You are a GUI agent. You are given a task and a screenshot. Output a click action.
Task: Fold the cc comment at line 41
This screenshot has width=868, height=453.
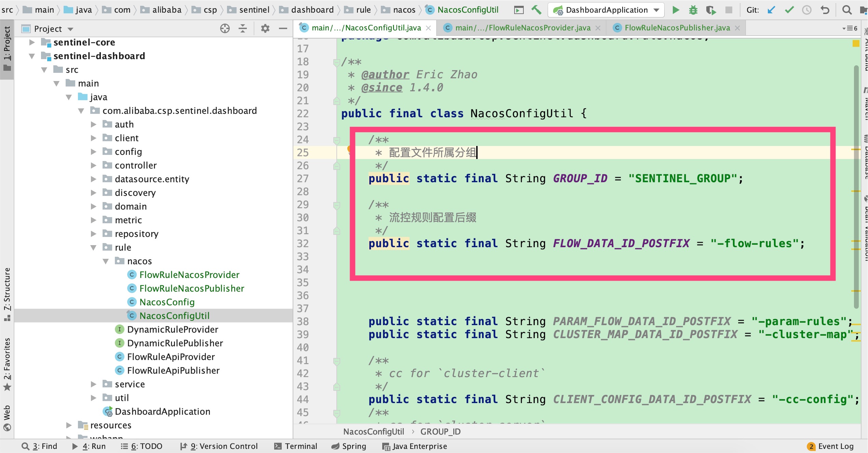pos(336,361)
